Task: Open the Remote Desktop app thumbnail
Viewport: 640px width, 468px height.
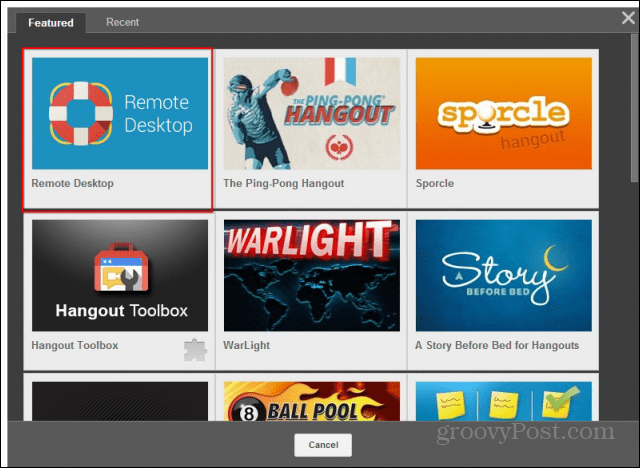Action: [120, 113]
